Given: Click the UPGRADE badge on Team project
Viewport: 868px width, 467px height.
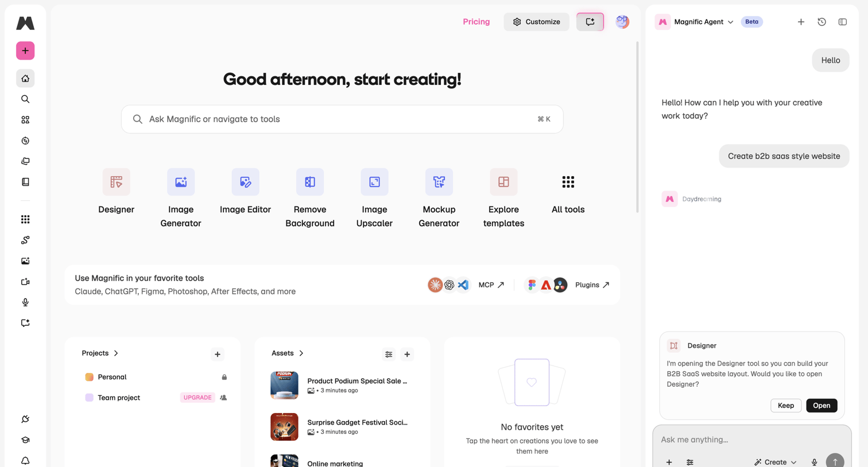Looking at the screenshot, I should click(197, 398).
